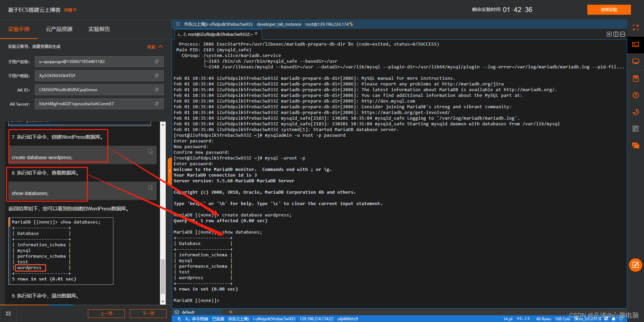Open the terminal view in right sidebar
The width and height of the screenshot is (644, 322).
pos(636,45)
